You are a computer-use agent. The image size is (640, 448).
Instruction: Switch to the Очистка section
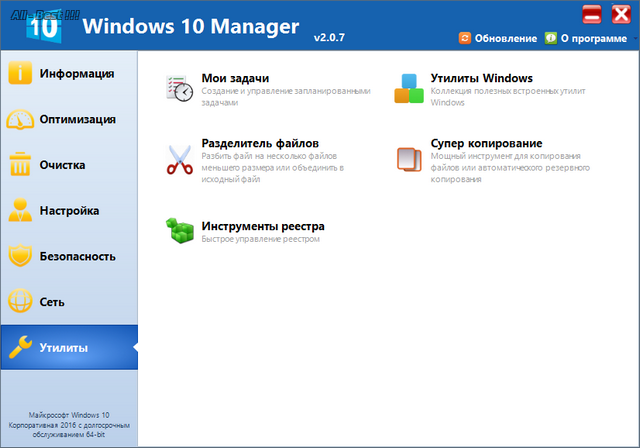click(69, 165)
